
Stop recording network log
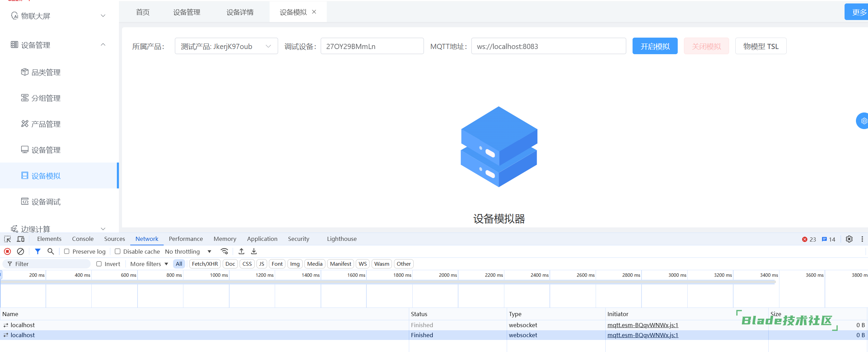(x=8, y=251)
